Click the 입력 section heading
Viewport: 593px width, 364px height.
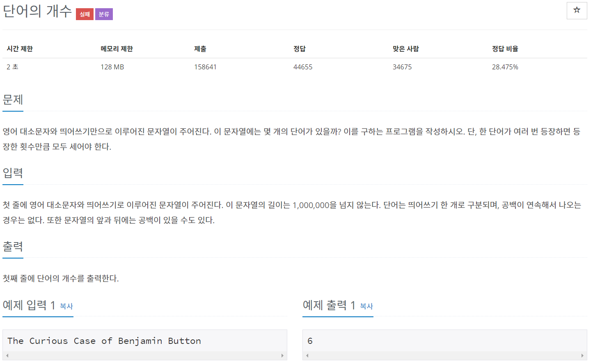coord(13,173)
